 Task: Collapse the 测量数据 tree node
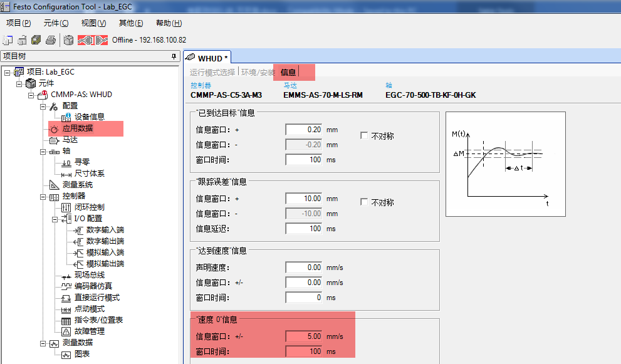pyautogui.click(x=43, y=343)
